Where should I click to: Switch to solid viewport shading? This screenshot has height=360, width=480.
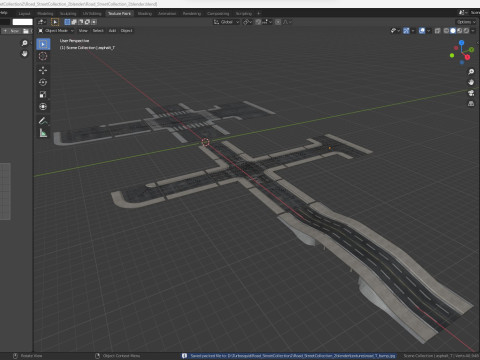453,31
